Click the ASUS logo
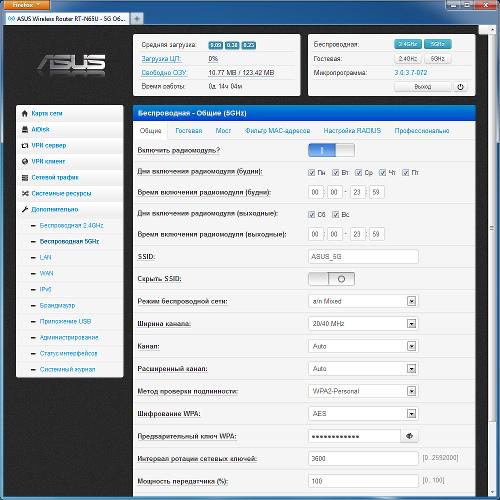Viewport: 500px width, 500px height. (x=71, y=63)
